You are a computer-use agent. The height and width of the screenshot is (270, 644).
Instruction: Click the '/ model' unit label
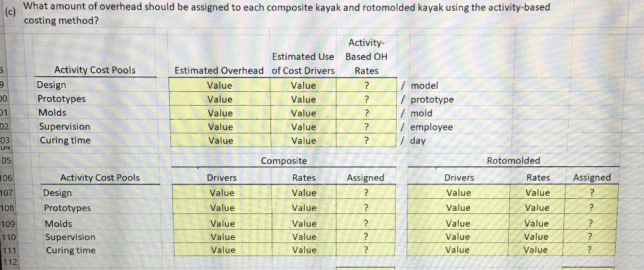click(x=420, y=86)
